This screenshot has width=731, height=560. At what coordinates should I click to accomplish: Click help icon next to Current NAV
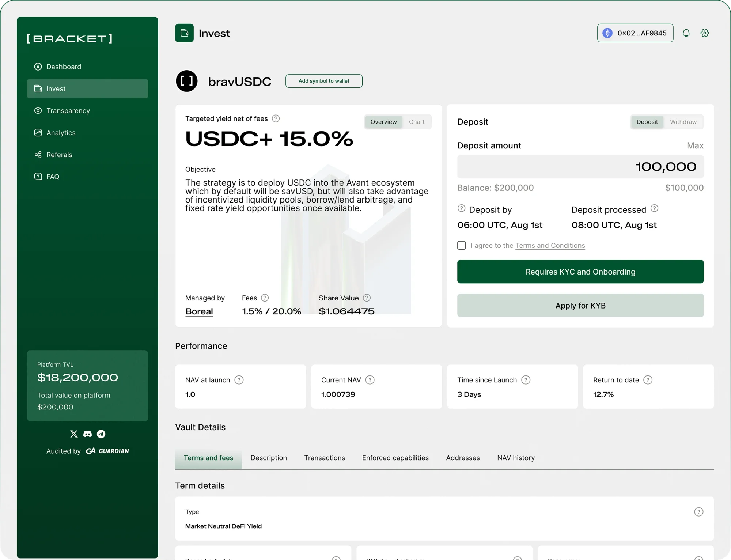(370, 380)
